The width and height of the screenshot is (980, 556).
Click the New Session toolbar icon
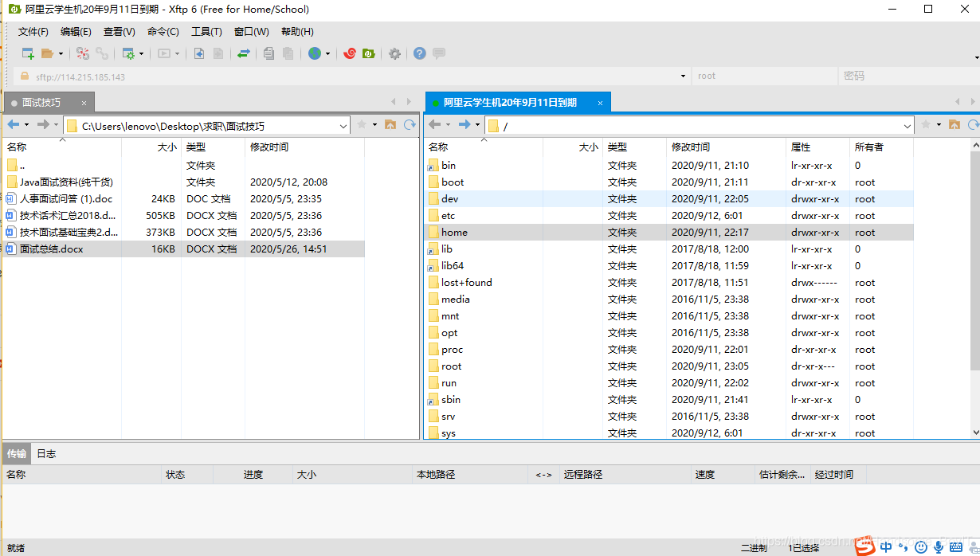click(x=28, y=53)
